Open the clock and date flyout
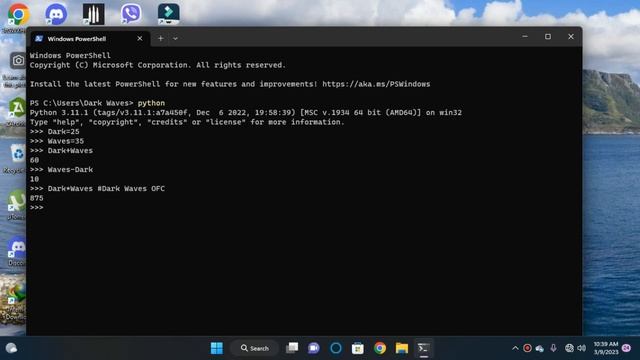This screenshot has width=640, height=360. 606,348
